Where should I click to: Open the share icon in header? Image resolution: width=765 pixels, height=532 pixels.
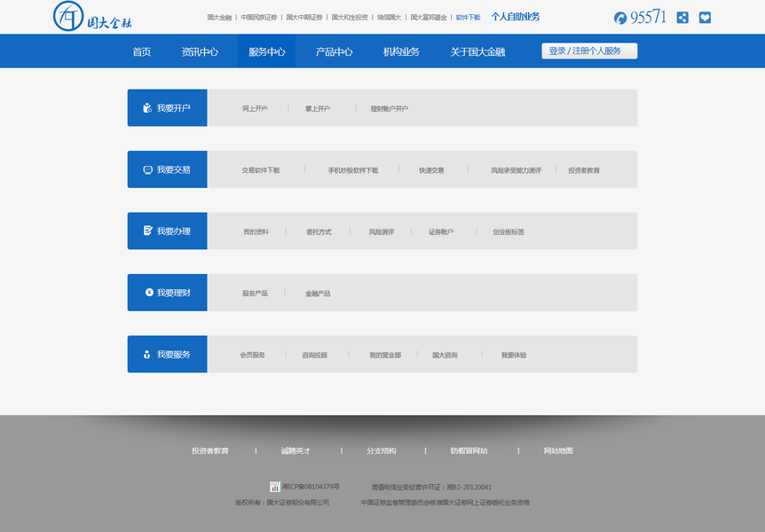click(682, 18)
